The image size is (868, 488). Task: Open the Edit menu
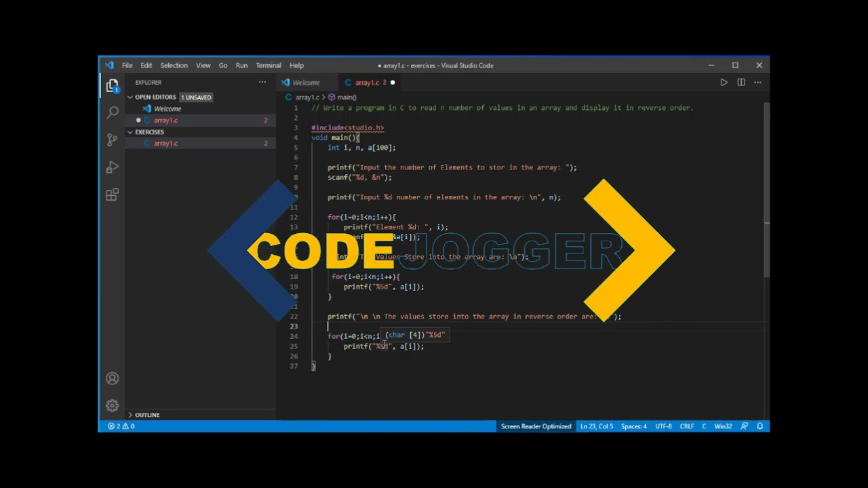pos(146,66)
